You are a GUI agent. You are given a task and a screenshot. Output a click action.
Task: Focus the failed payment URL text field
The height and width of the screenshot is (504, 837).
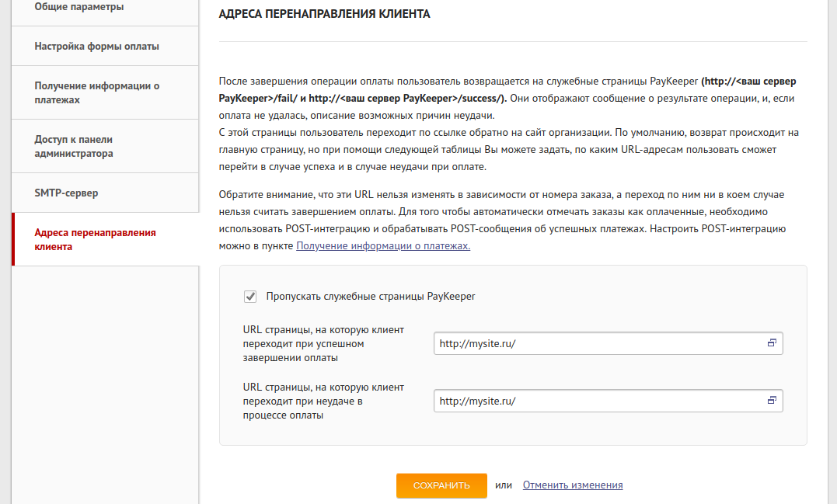pyautogui.click(x=598, y=401)
